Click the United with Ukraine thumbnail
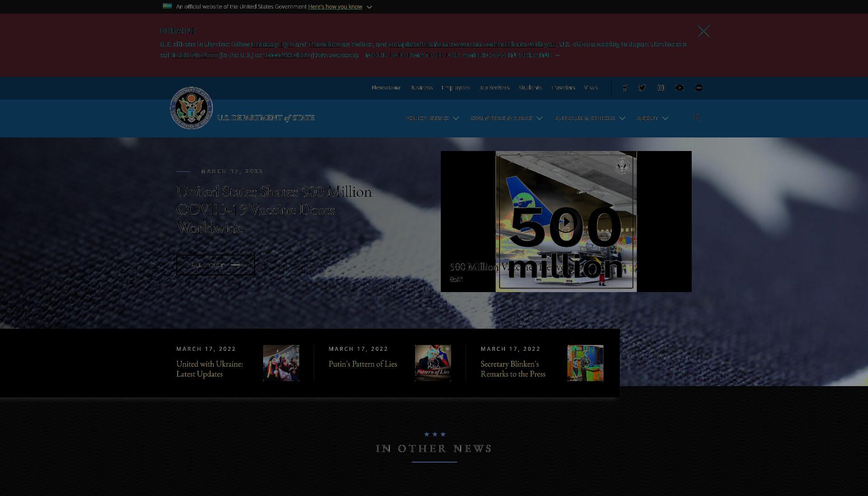The width and height of the screenshot is (868, 496). tap(281, 363)
